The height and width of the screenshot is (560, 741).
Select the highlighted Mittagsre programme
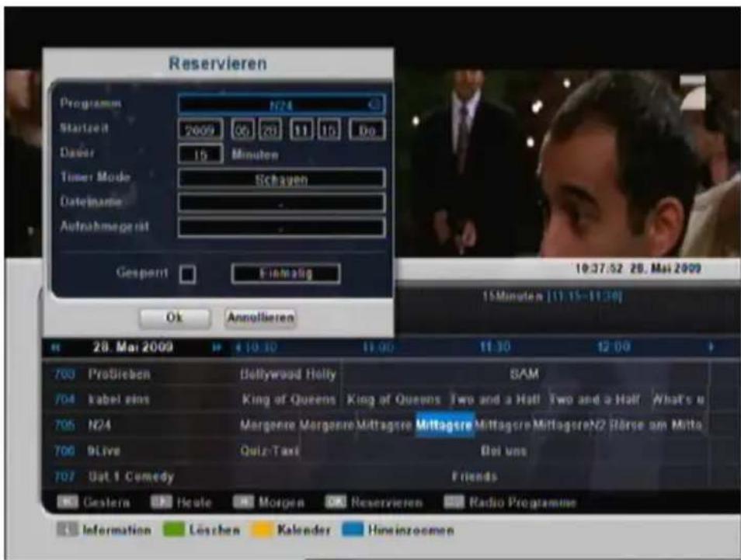[x=444, y=426]
